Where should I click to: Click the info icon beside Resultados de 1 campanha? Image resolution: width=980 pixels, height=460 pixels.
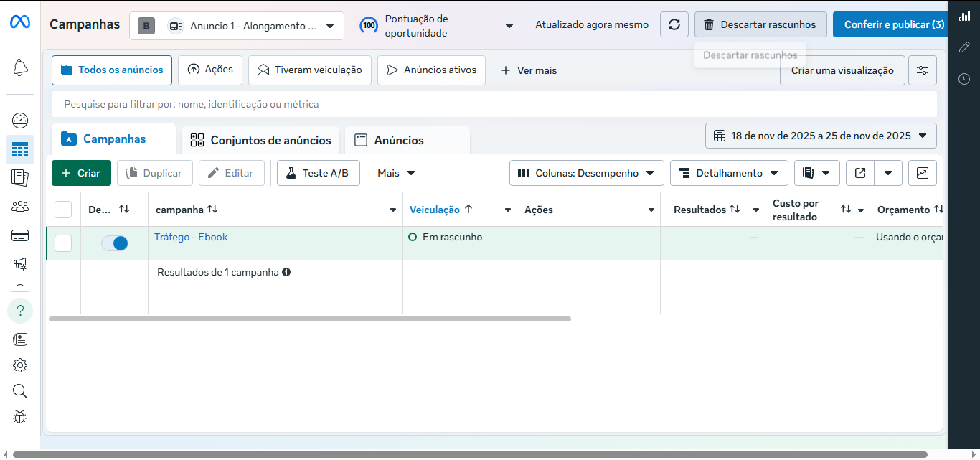(x=286, y=272)
